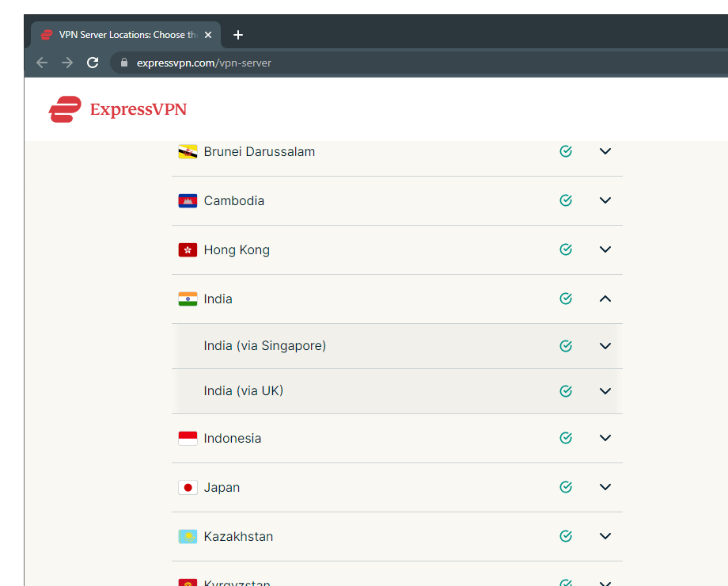Click the Indonesia country name
Viewport: 728px width, 586px height.
click(232, 438)
